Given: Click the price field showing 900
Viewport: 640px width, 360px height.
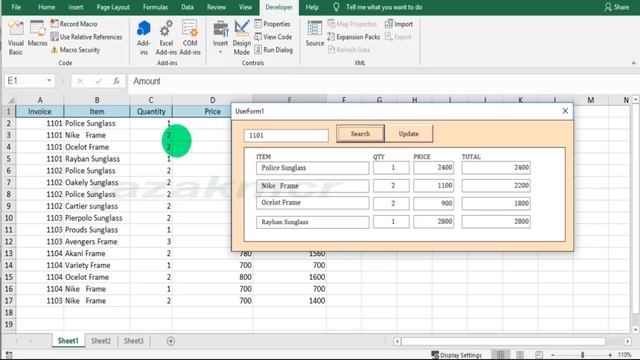Looking at the screenshot, I should (x=433, y=203).
